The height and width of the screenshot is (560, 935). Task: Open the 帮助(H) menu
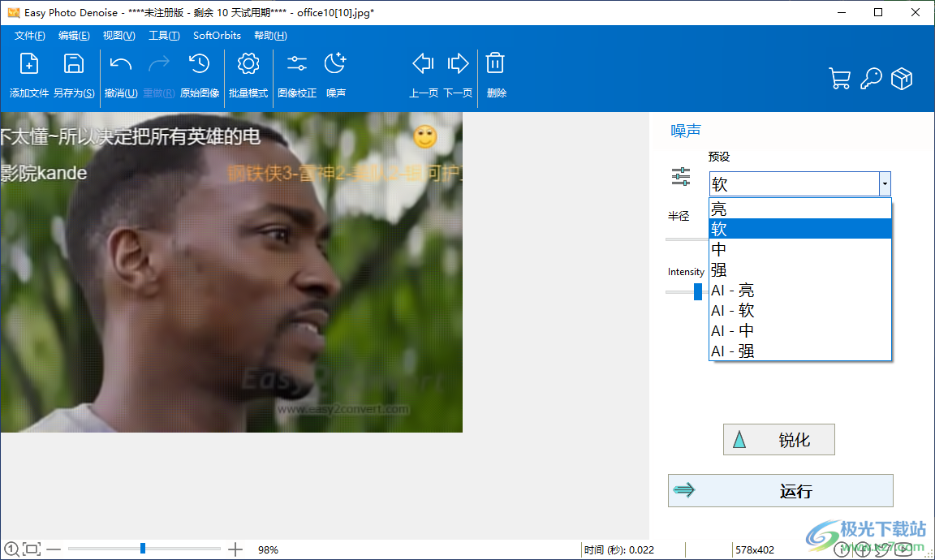click(x=270, y=36)
